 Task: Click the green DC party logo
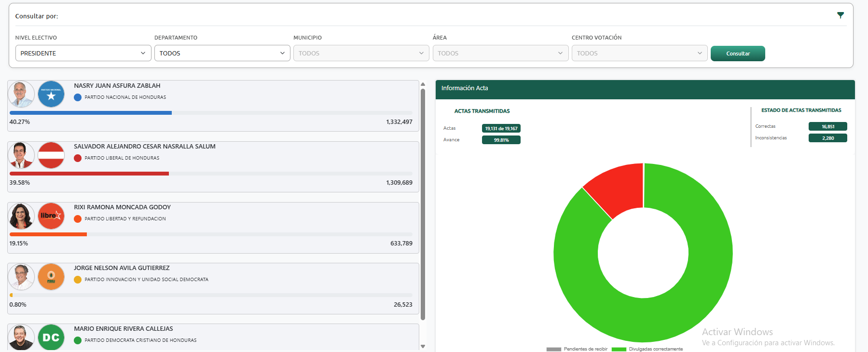[51, 337]
